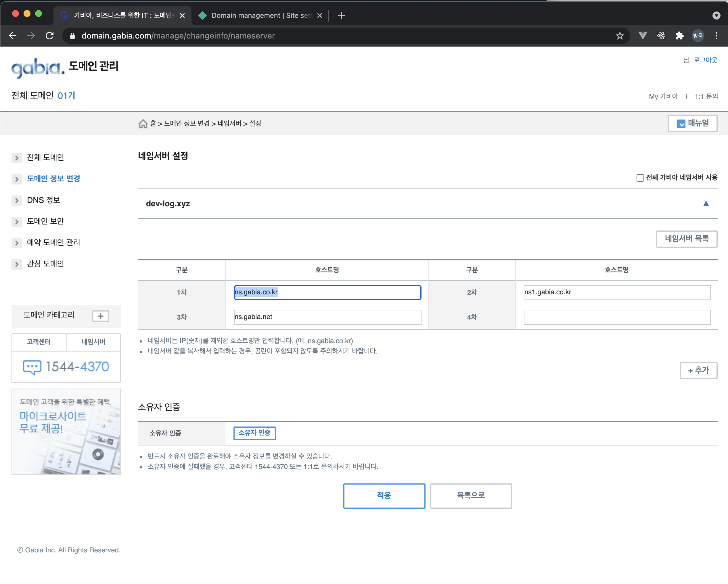Click the Vue devtools extension icon
This screenshot has width=728, height=584.
(643, 36)
